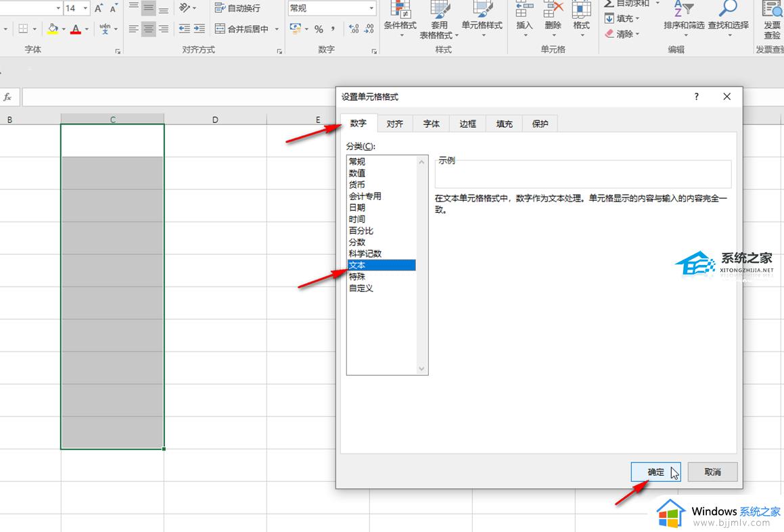Click decrease decimal places icon
The width and height of the screenshot is (784, 532).
[369, 29]
